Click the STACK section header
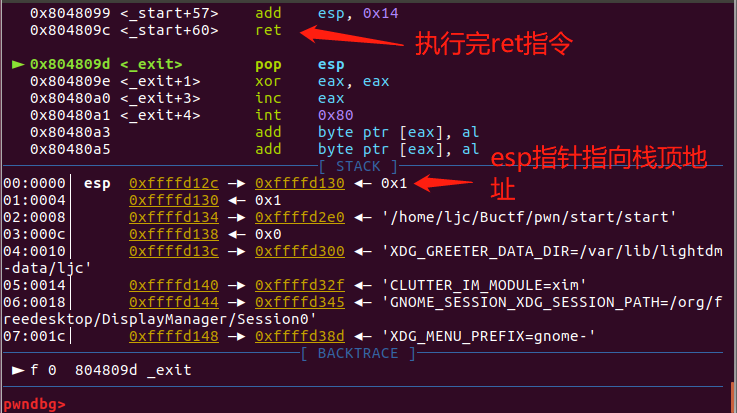The height and width of the screenshot is (413, 737). coord(357,166)
